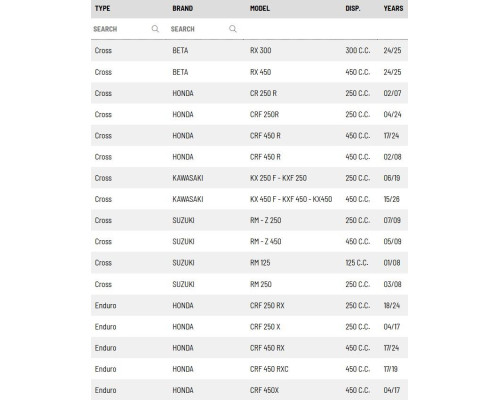Select the SUZUKI RM 250 row
The image size is (500, 400).
pos(249,284)
